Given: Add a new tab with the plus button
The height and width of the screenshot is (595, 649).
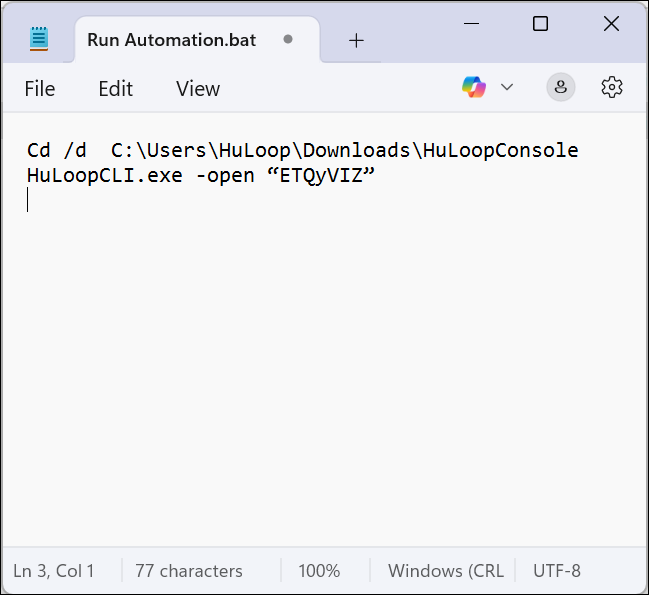Looking at the screenshot, I should pos(356,40).
